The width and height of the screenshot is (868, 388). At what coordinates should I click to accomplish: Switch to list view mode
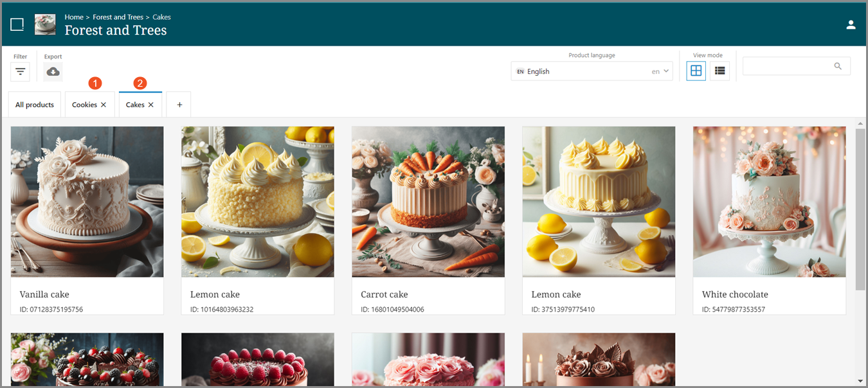coord(719,71)
